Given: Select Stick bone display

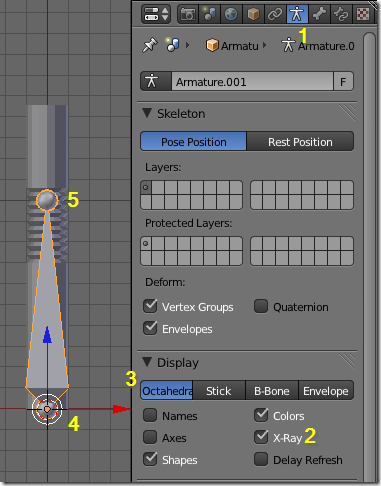Looking at the screenshot, I should [x=219, y=391].
